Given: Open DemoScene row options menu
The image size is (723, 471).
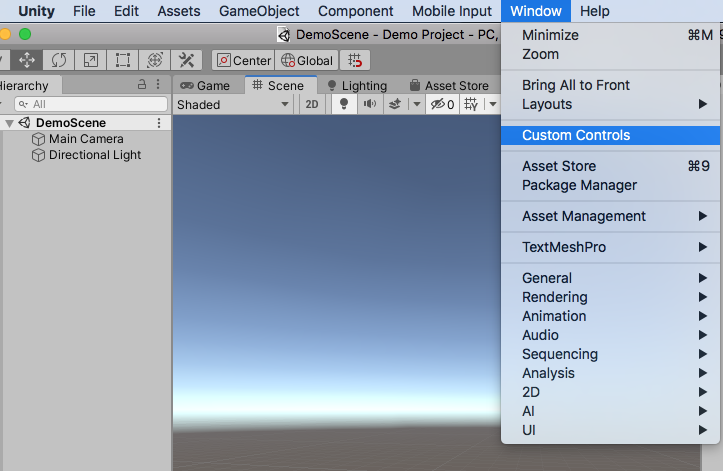Looking at the screenshot, I should [x=159, y=123].
